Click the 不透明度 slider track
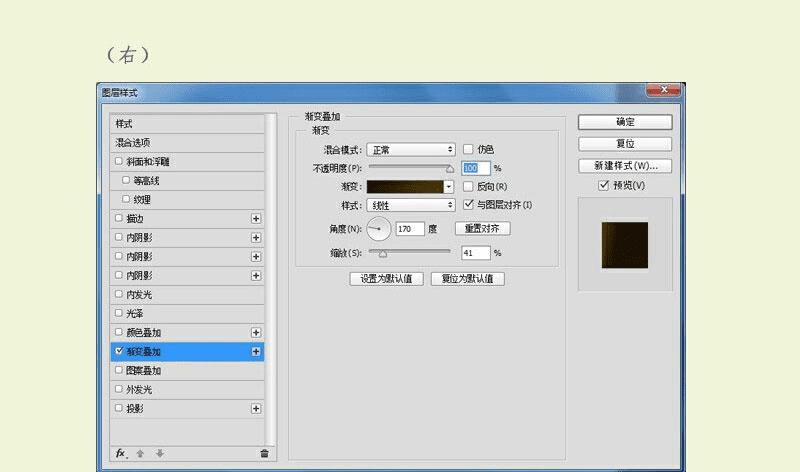This screenshot has width=800, height=472. pos(410,167)
